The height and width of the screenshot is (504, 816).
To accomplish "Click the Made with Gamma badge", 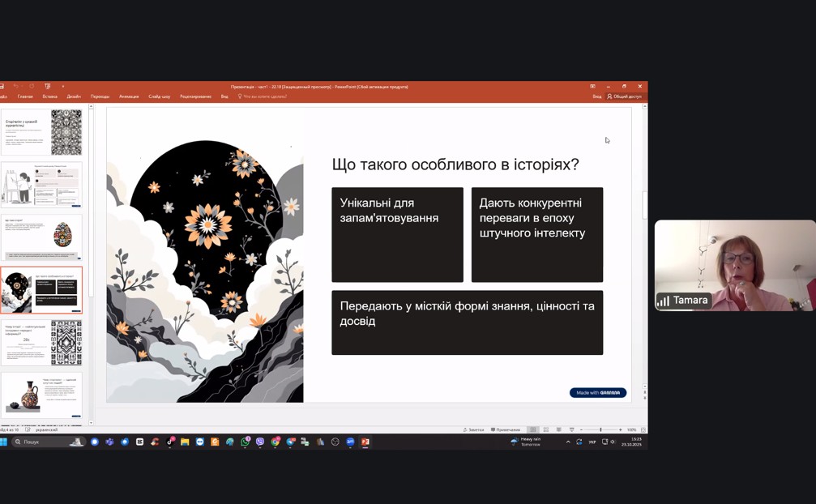I will (598, 393).
